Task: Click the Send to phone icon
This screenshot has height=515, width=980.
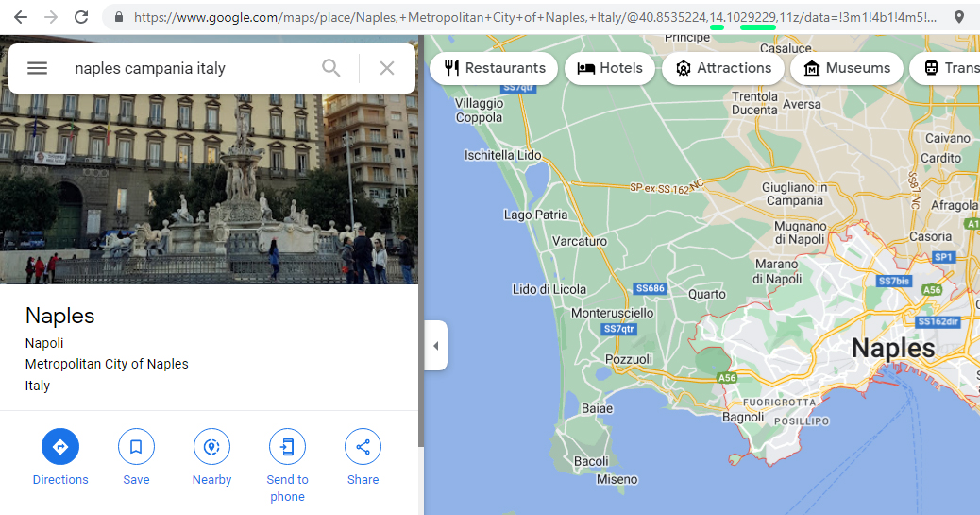Action: click(288, 447)
